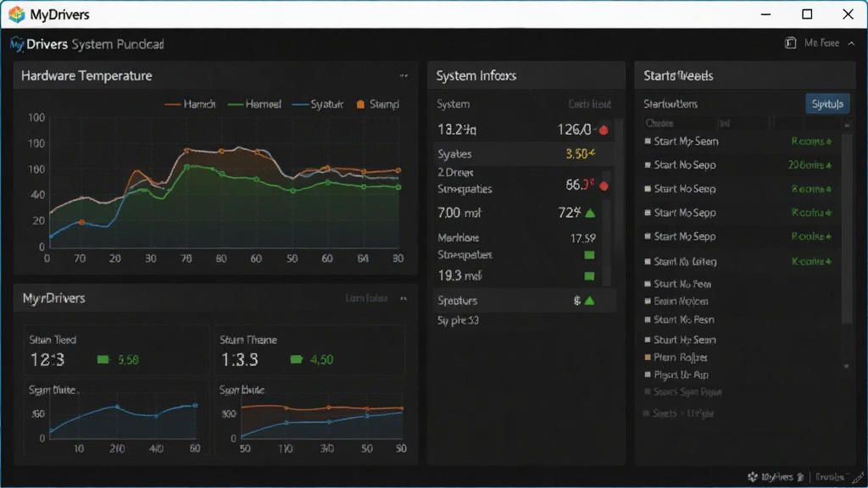The height and width of the screenshot is (488, 868).
Task: Click green status on Start Mr Sean row
Action: 811,141
